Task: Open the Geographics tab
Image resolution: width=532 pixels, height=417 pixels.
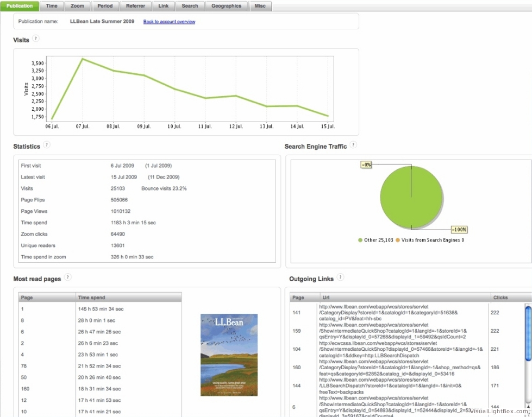Action: [x=226, y=6]
